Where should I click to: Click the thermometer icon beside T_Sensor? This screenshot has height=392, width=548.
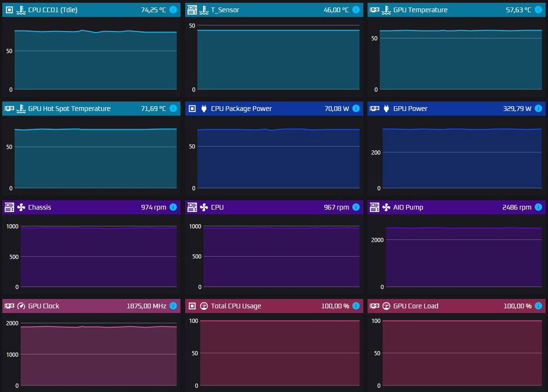[x=204, y=10]
